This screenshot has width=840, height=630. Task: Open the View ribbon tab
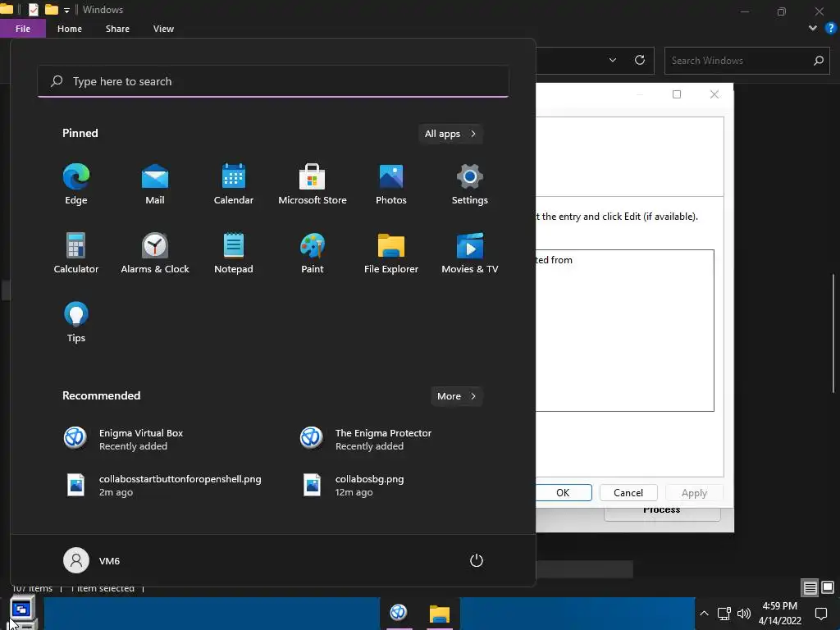click(163, 29)
